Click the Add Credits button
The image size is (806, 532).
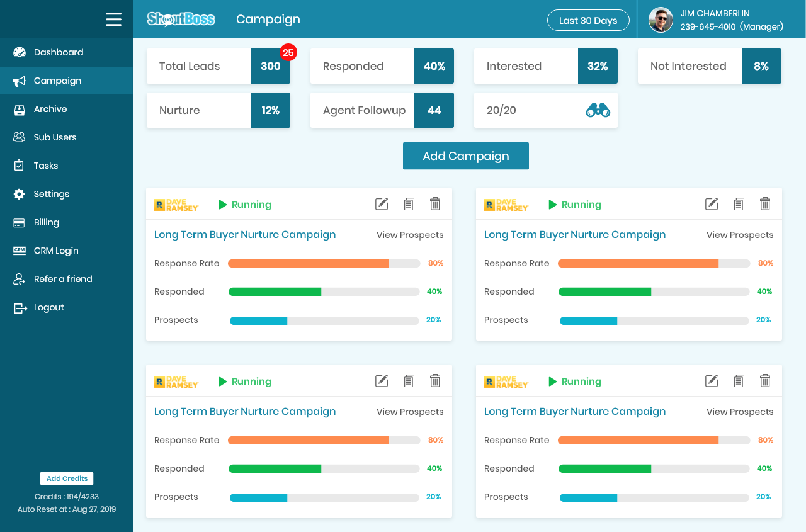point(67,478)
